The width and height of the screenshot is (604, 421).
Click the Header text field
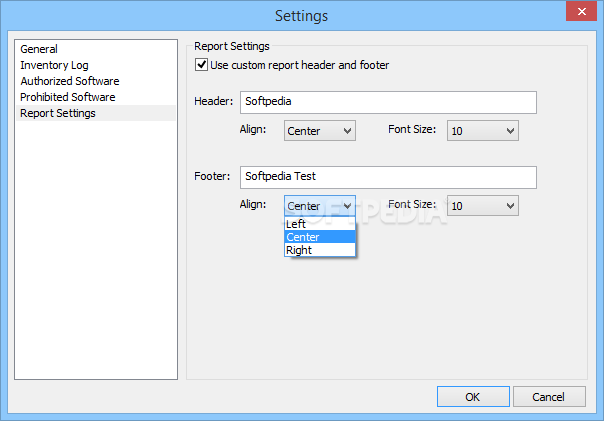pos(388,102)
